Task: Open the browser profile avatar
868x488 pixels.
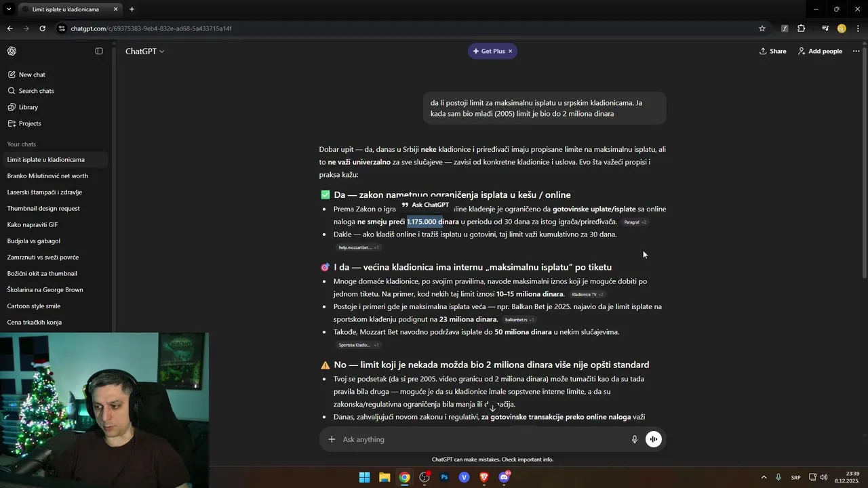Action: 842,28
